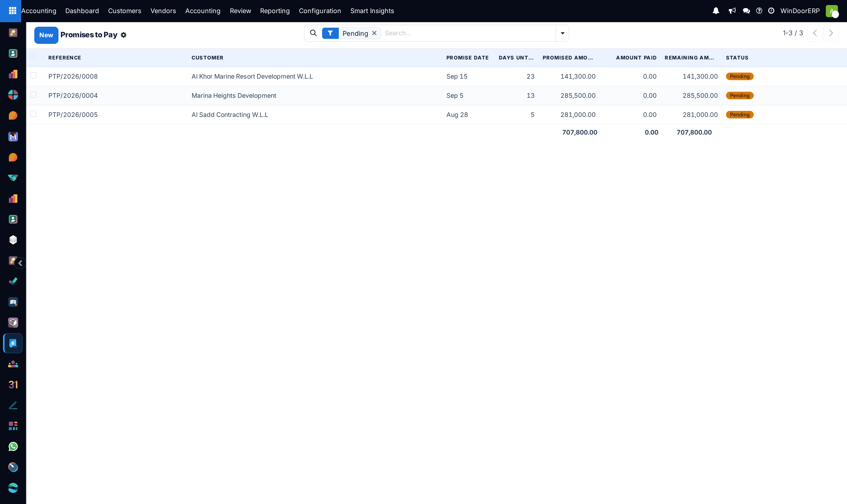Open Al Sadd Contracting W.L.L row
This screenshot has height=504, width=847.
pos(436,115)
